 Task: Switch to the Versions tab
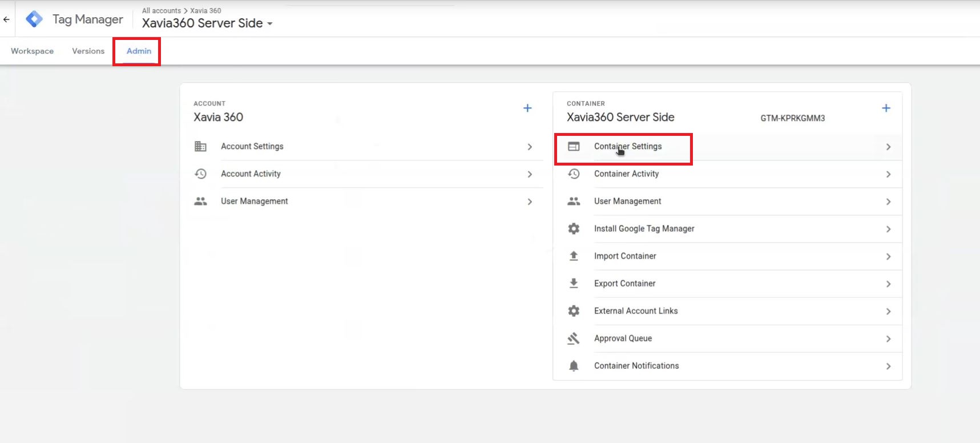click(88, 51)
